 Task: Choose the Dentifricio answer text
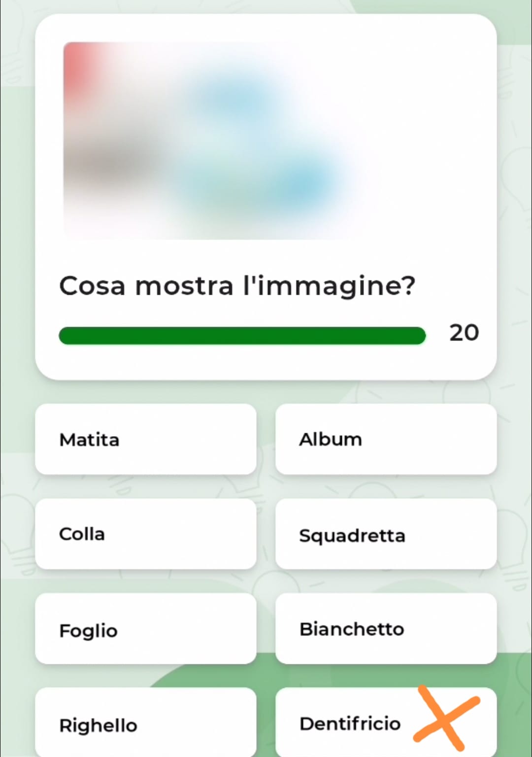click(x=350, y=723)
